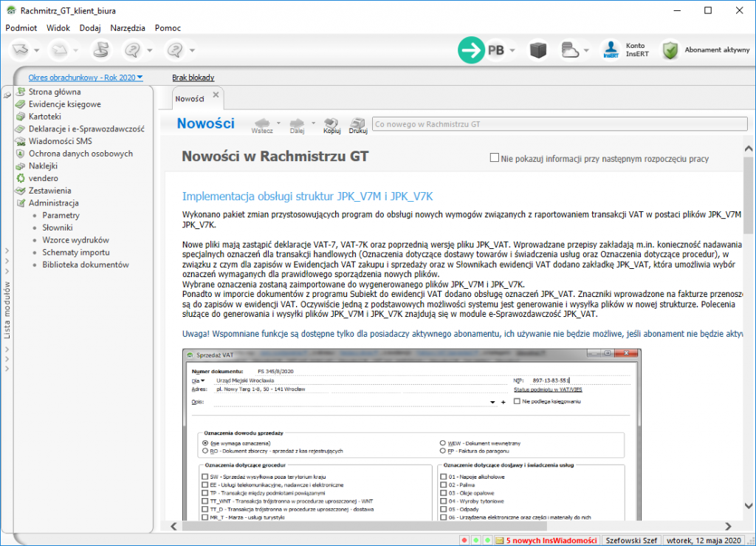The image size is (756, 546).
Task: Open Administracja module icon
Action: 20,203
